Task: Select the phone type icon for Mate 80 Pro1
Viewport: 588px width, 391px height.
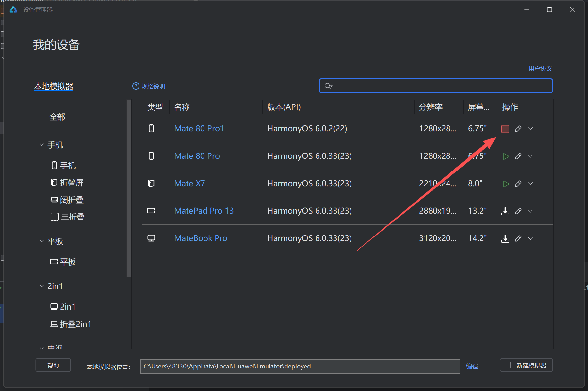Action: [x=151, y=129]
